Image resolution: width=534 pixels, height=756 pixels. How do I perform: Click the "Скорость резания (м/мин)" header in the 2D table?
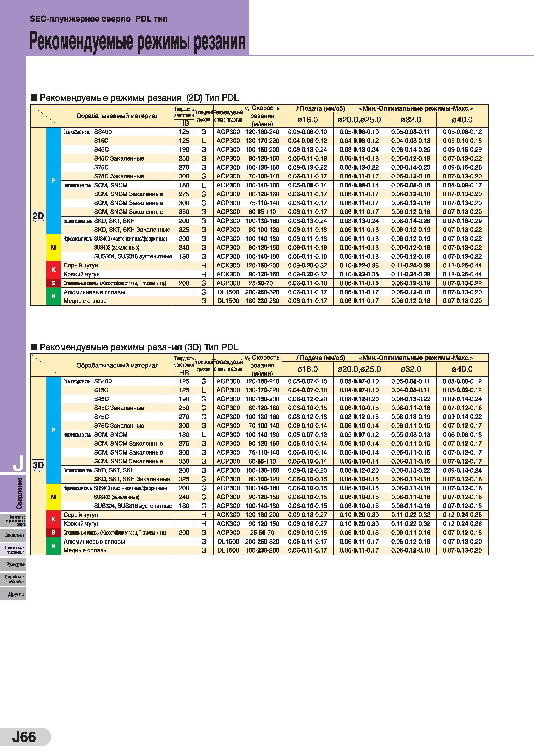click(262, 116)
